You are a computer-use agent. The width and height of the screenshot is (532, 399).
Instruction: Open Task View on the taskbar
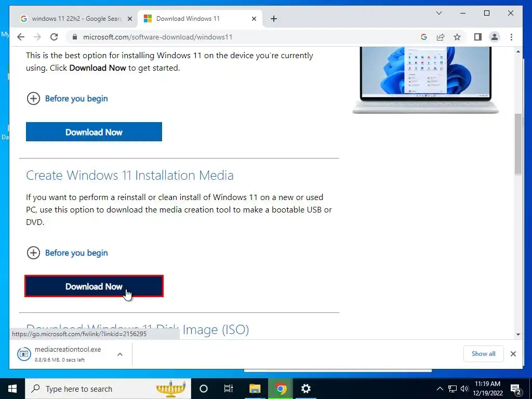229,389
